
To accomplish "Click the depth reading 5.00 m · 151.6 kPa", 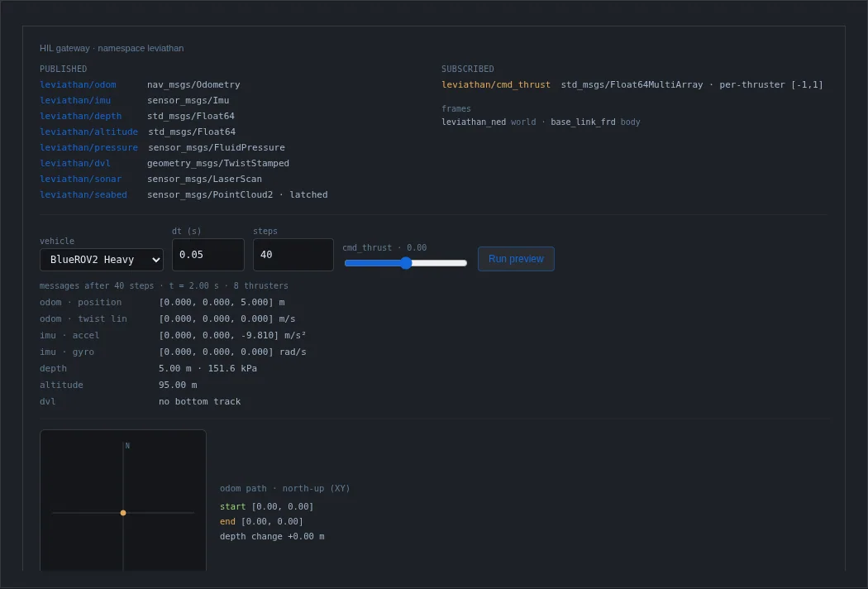I will click(x=207, y=368).
